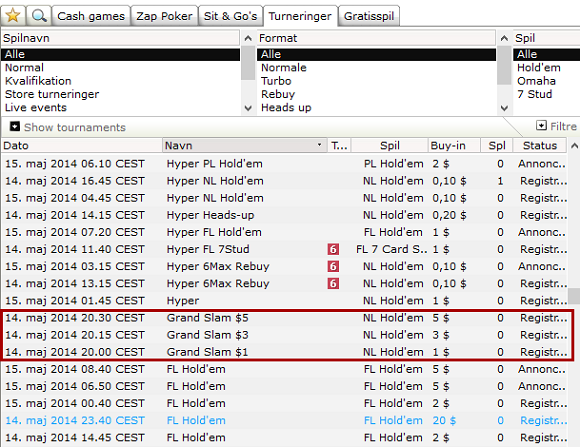Select FL Hold'em 08.40 CEST row
This screenshot has height=447, width=580.
click(x=284, y=369)
